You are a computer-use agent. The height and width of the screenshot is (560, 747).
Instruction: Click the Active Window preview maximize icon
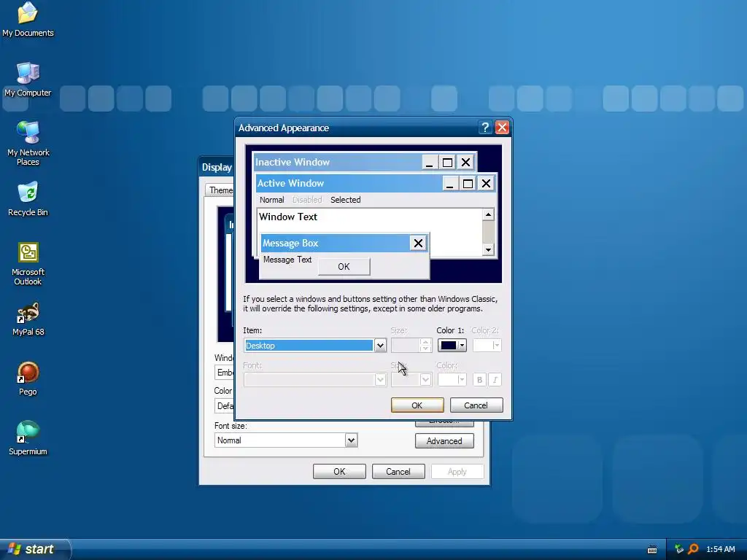coord(468,183)
